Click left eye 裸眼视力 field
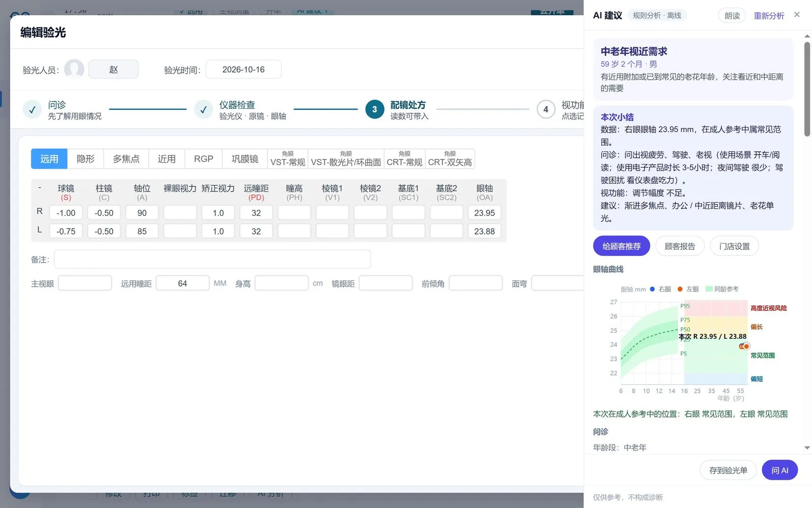812x508 pixels. (x=180, y=231)
